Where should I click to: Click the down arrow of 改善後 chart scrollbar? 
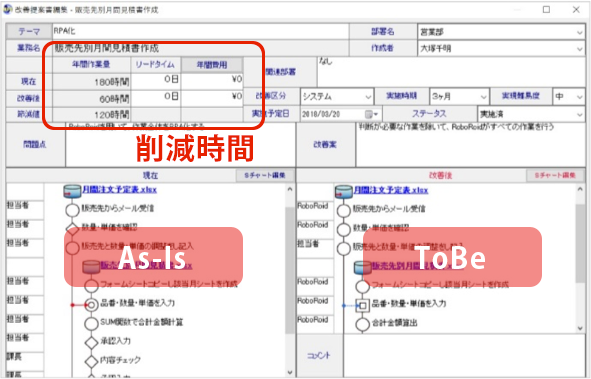(x=580, y=328)
